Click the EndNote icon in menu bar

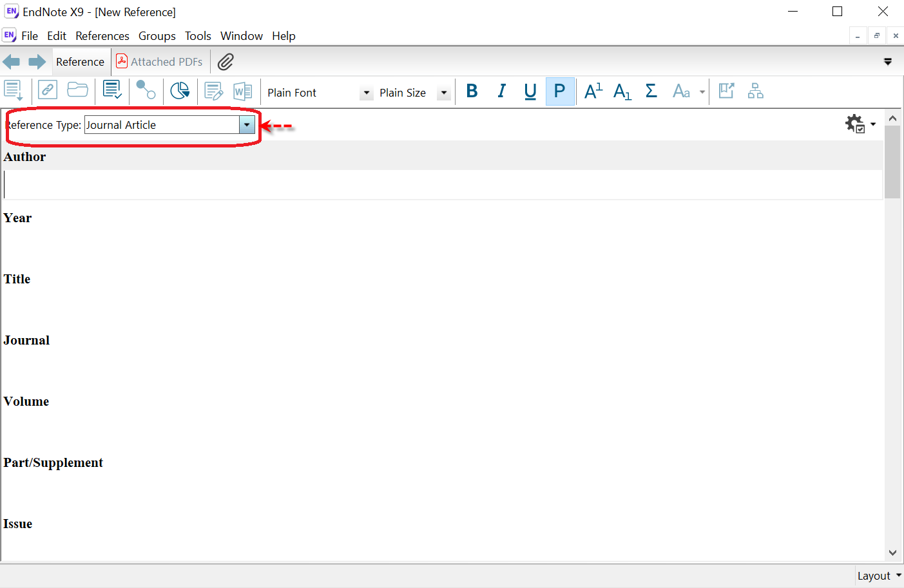(9, 35)
